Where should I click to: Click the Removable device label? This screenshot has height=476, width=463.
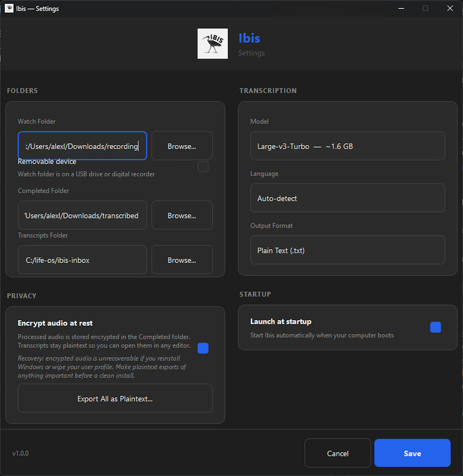pyautogui.click(x=47, y=161)
